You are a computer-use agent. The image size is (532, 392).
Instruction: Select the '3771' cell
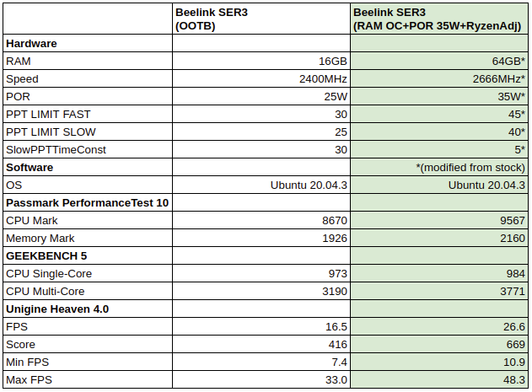coord(439,291)
